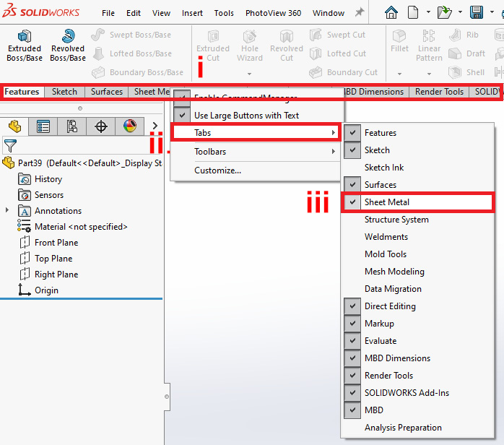Open the Tabs submenu

click(256, 132)
